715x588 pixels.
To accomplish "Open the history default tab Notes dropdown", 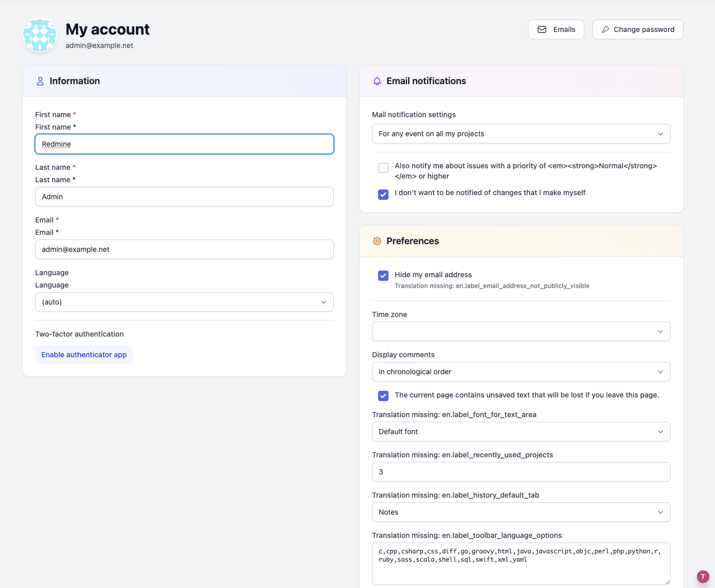I will pos(521,512).
